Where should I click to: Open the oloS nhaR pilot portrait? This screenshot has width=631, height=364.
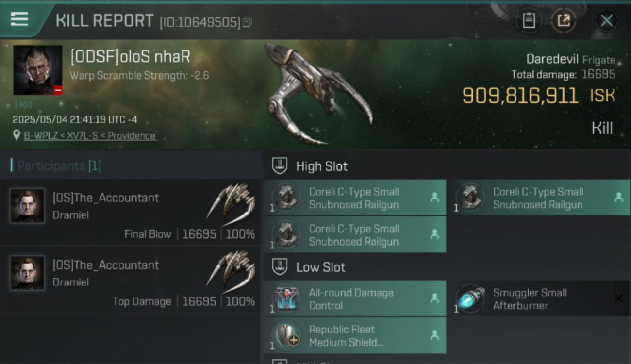(38, 70)
